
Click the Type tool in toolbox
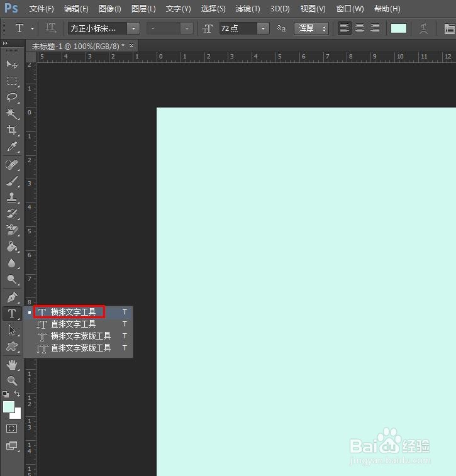(x=12, y=313)
